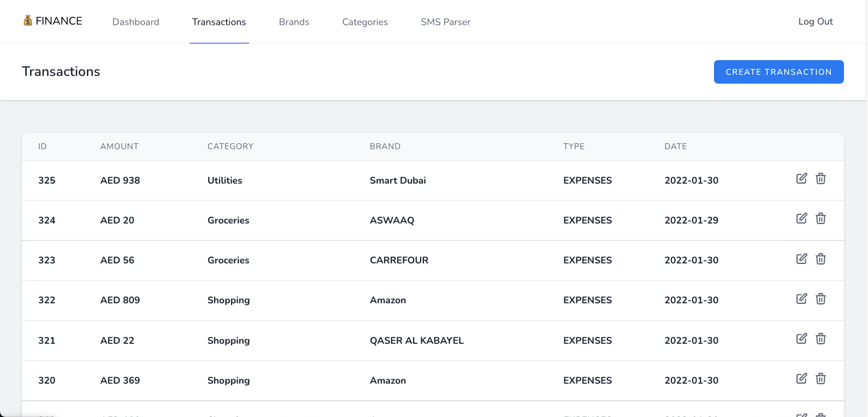868x417 pixels.
Task: Delete transaction 325 Smart Dubai
Action: click(x=820, y=178)
